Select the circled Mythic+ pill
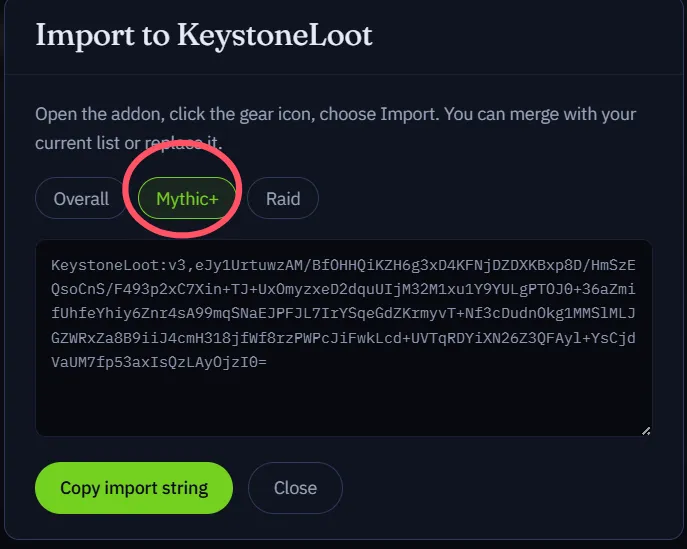 pyautogui.click(x=187, y=198)
